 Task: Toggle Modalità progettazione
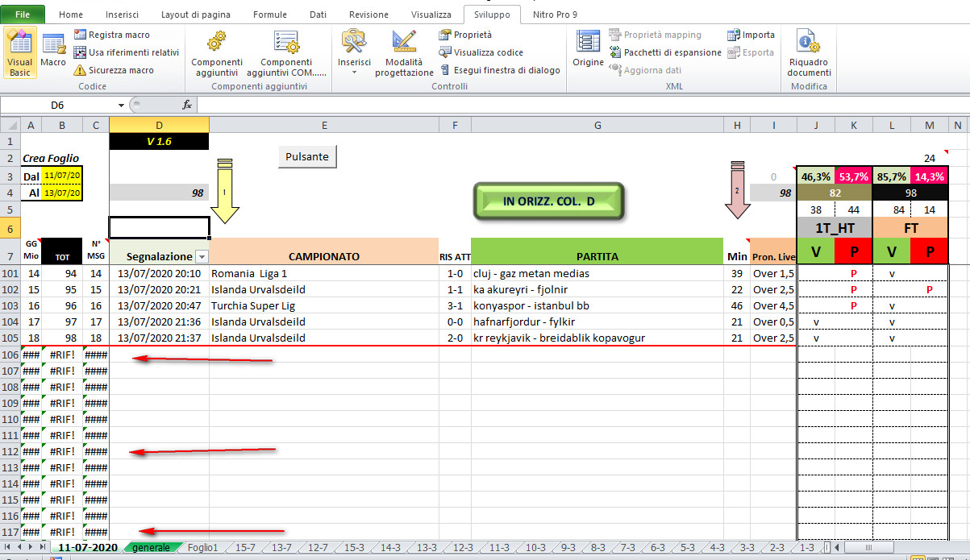(404, 54)
